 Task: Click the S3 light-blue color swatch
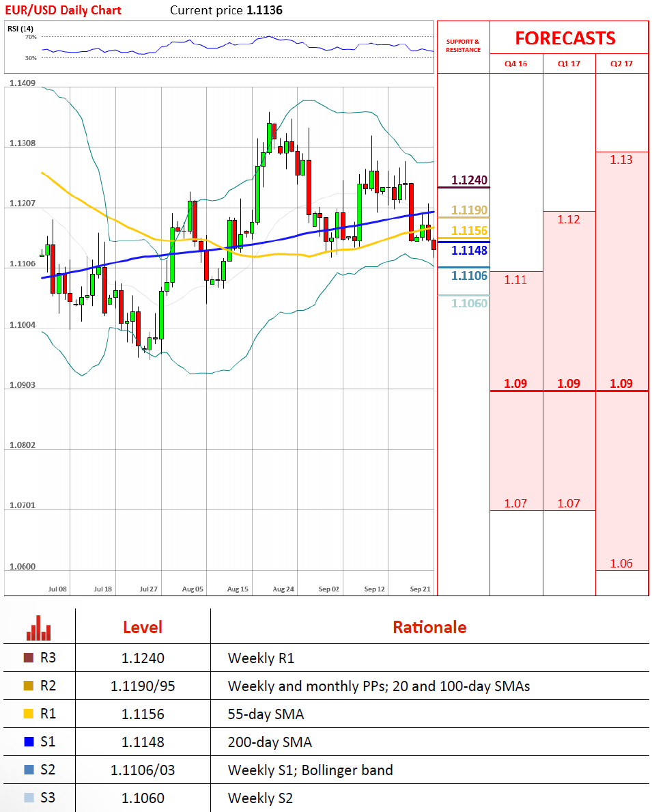pos(29,798)
